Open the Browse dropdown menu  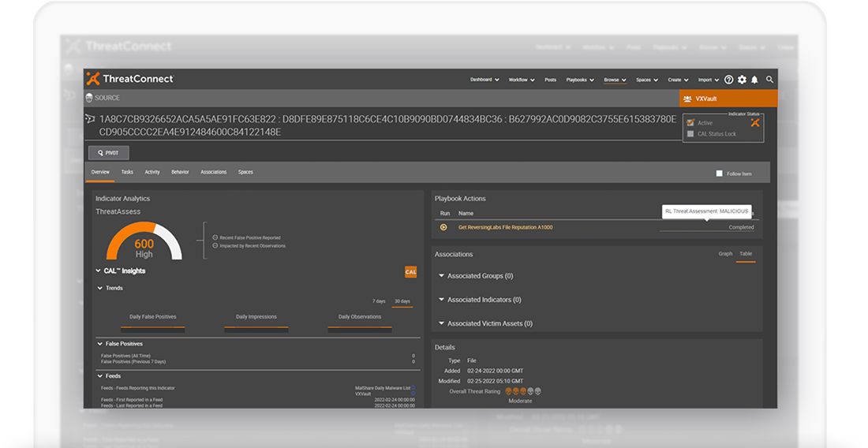615,80
